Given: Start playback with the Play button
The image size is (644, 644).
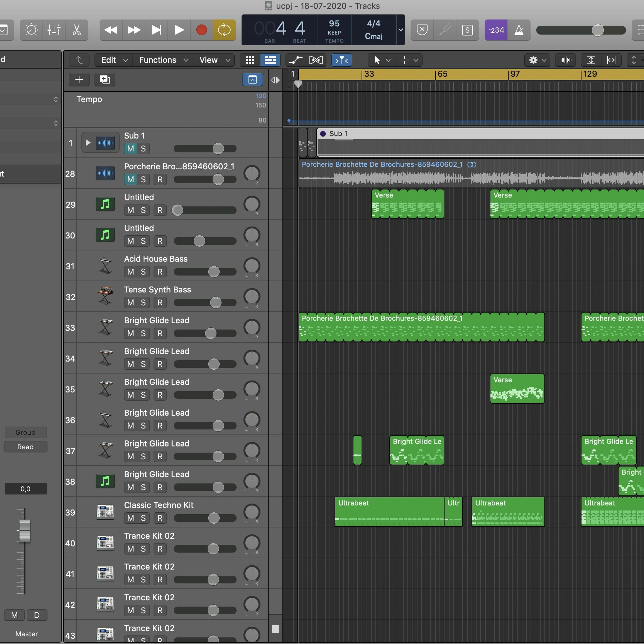Looking at the screenshot, I should click(x=179, y=30).
